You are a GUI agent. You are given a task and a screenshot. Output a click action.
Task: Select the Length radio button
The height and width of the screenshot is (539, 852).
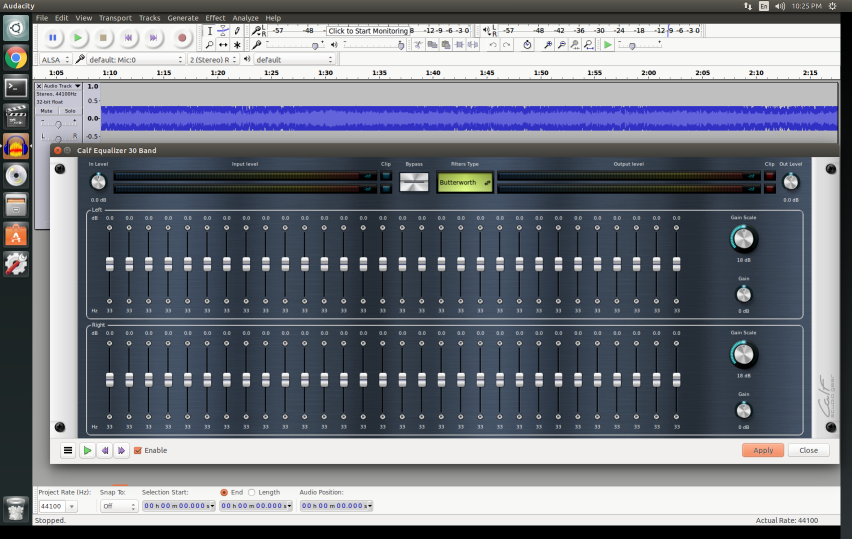pos(252,492)
